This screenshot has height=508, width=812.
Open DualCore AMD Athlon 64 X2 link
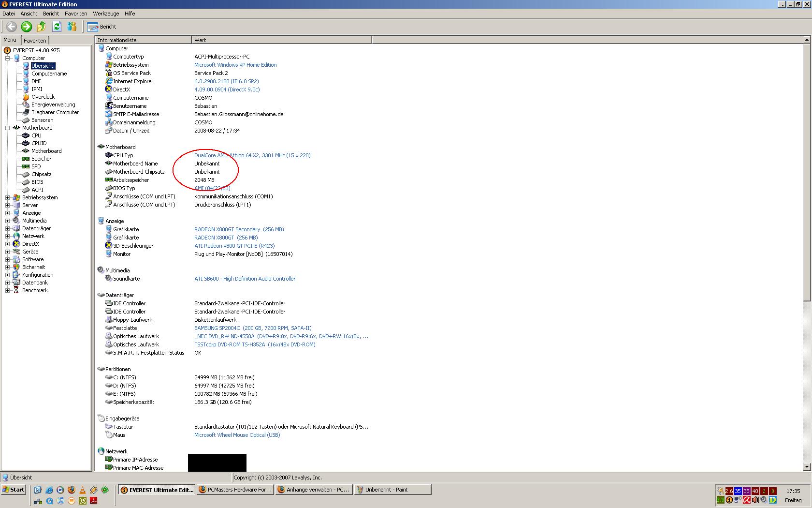(252, 155)
